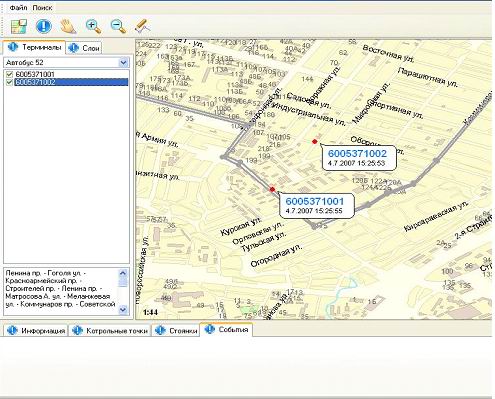Switch to the Информация tab

point(36,331)
